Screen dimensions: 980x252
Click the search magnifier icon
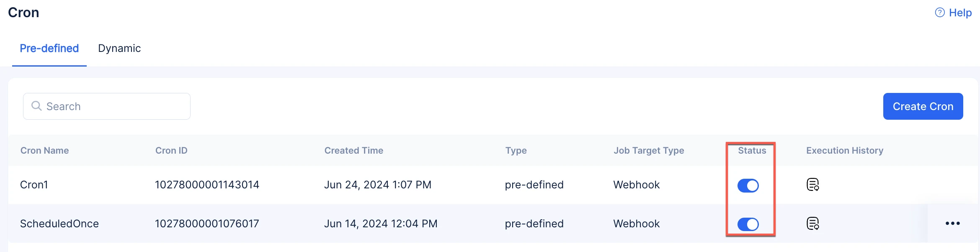[x=37, y=106]
